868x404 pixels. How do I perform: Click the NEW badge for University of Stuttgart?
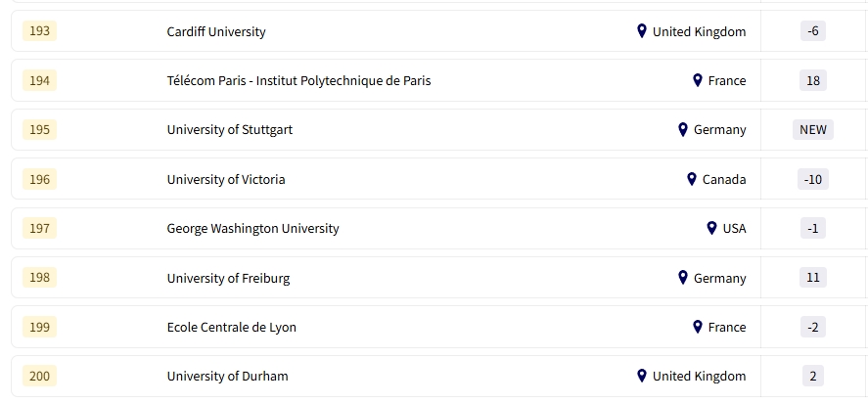point(813,129)
